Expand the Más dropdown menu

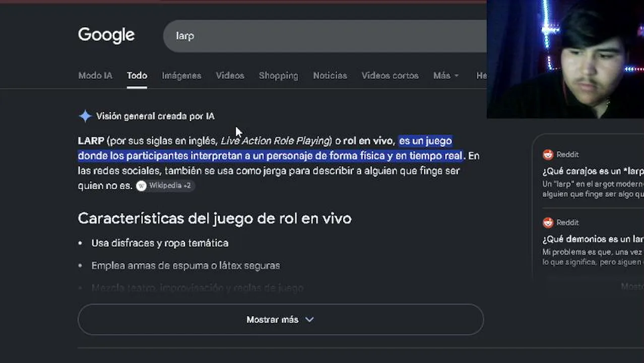446,76
